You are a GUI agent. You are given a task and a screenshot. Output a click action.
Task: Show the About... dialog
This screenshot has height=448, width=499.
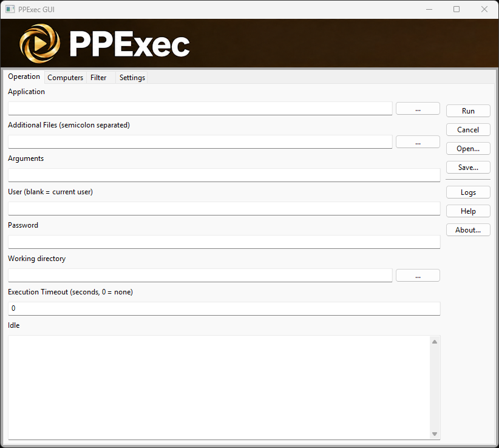468,230
